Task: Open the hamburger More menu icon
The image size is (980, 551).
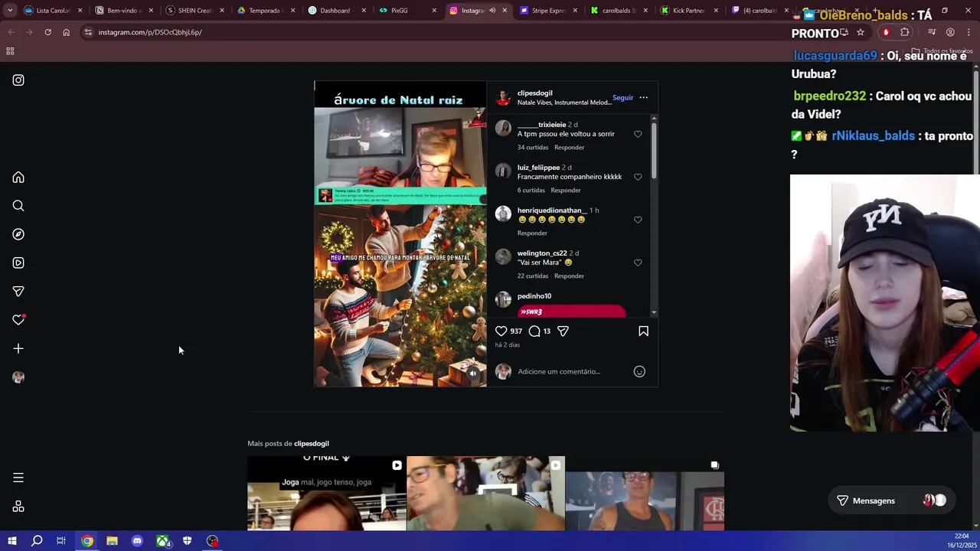Action: click(18, 478)
